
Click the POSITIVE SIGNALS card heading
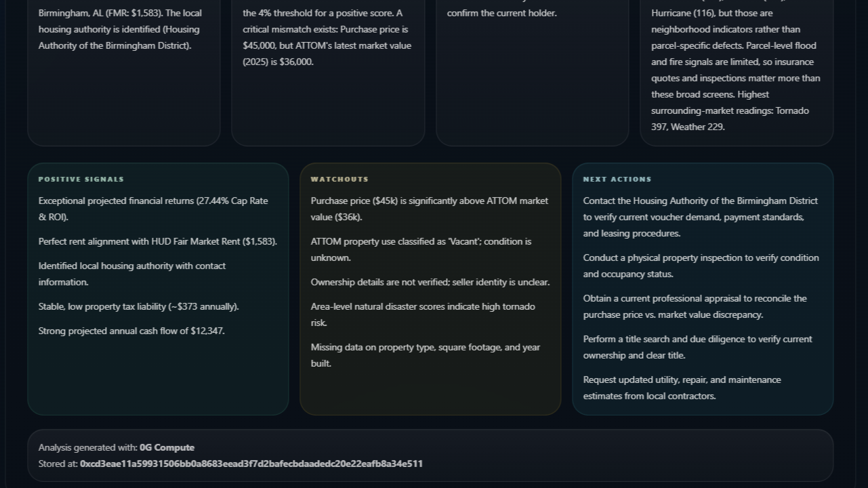(81, 179)
